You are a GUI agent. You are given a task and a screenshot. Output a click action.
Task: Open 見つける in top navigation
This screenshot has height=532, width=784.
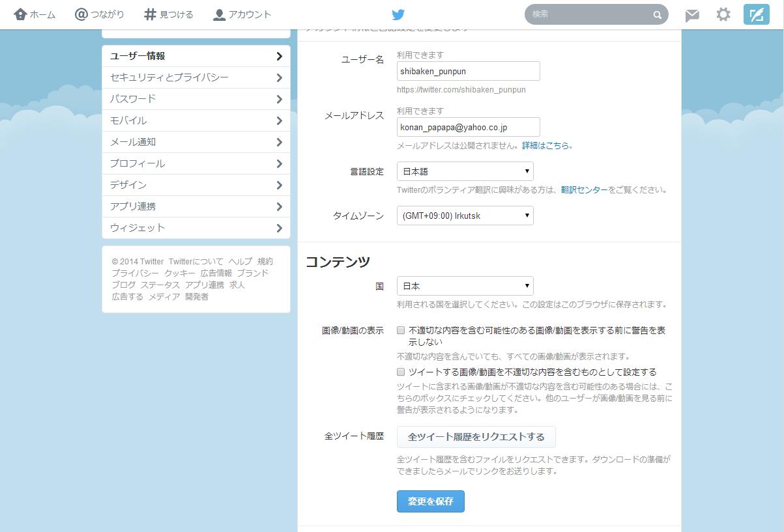click(169, 14)
